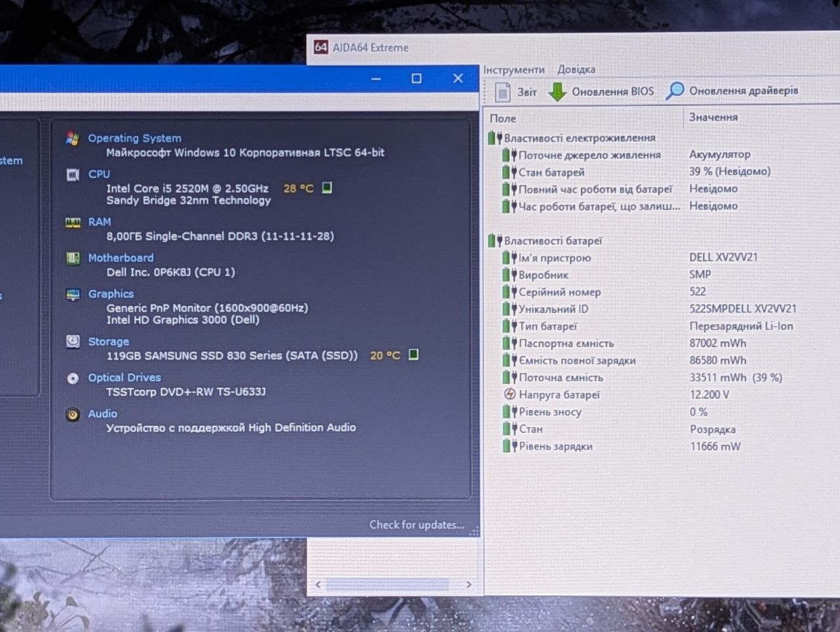Click the left arrow of AIDA64 horizontal scrollbar
Screen dimensions: 840x632
[x=318, y=585]
